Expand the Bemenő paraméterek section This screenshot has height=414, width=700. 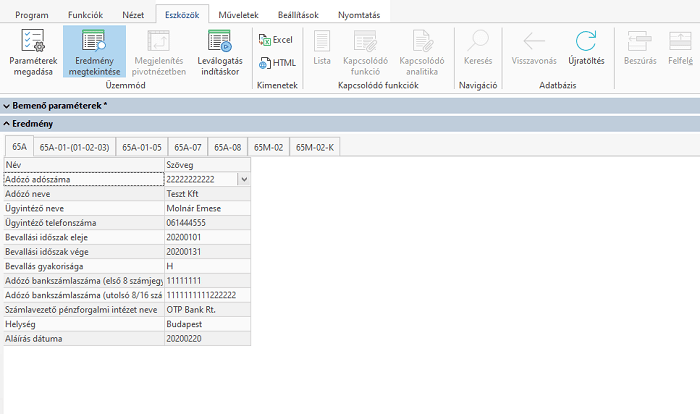tap(8, 105)
